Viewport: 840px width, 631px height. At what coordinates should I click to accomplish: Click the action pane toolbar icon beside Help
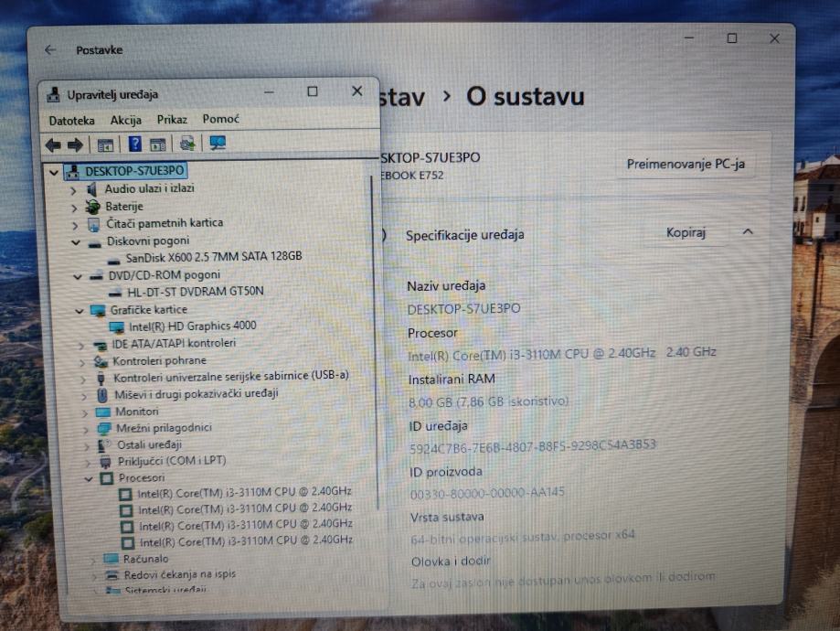coord(158,144)
